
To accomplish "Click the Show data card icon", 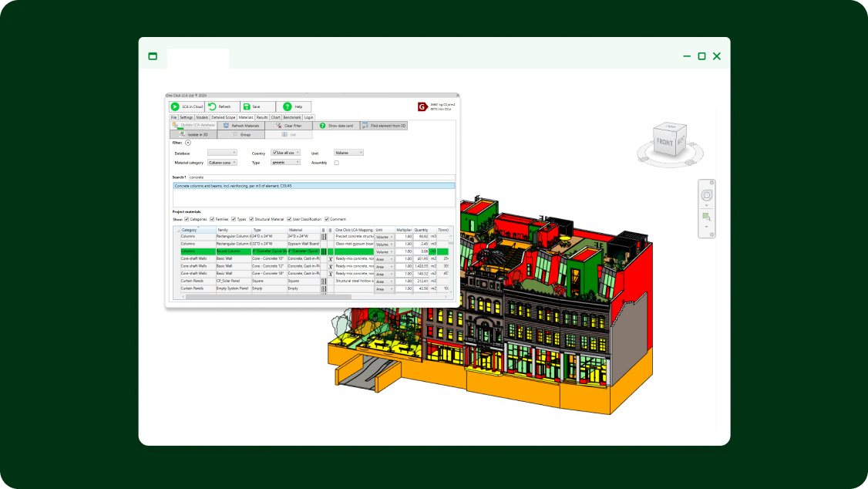I will 322,126.
